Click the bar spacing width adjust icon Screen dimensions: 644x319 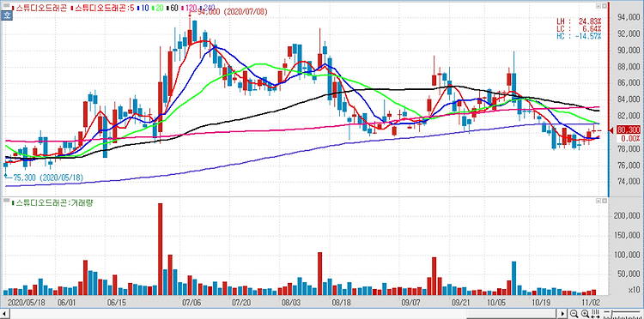(x=595, y=314)
